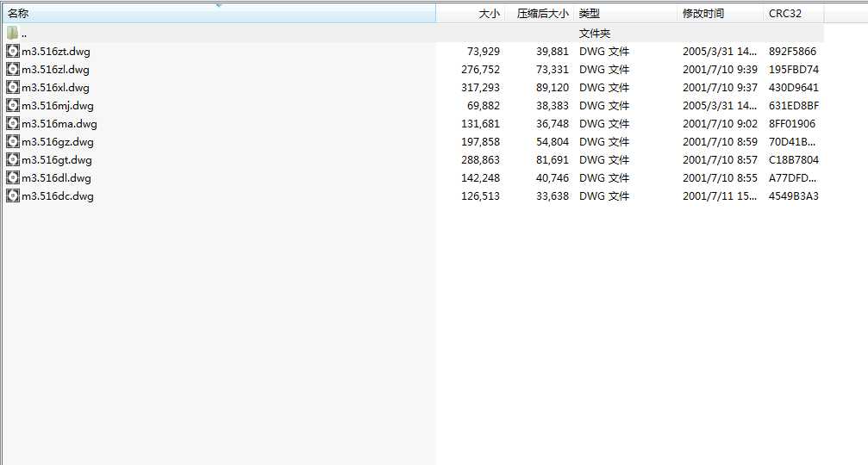Click the DWG icon of m3.516dl.dwg
The image size is (868, 465).
pyautogui.click(x=13, y=178)
